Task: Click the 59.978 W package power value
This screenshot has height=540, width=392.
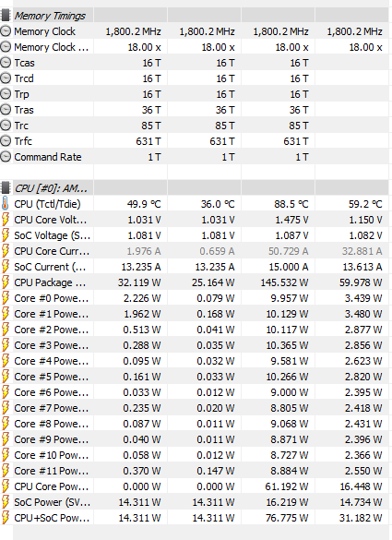Action: pyautogui.click(x=361, y=282)
